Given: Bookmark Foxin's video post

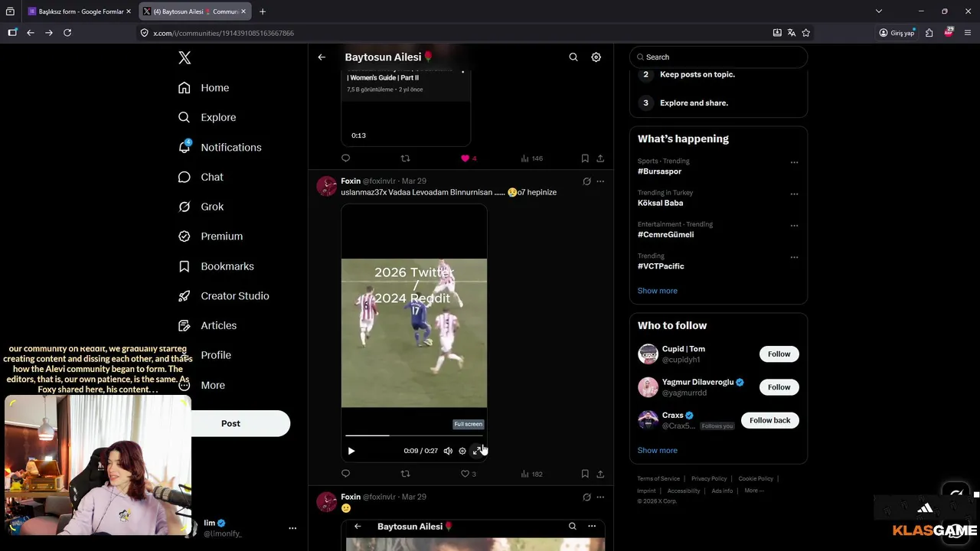Looking at the screenshot, I should [x=585, y=474].
